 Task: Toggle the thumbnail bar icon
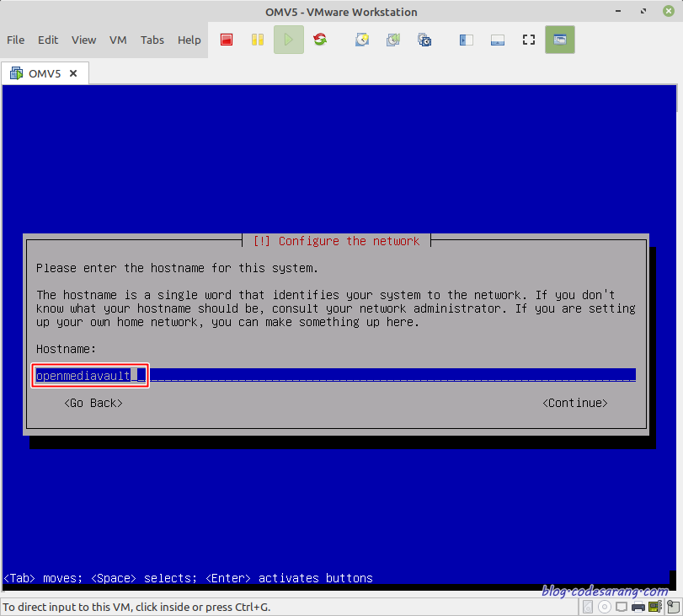(498, 40)
